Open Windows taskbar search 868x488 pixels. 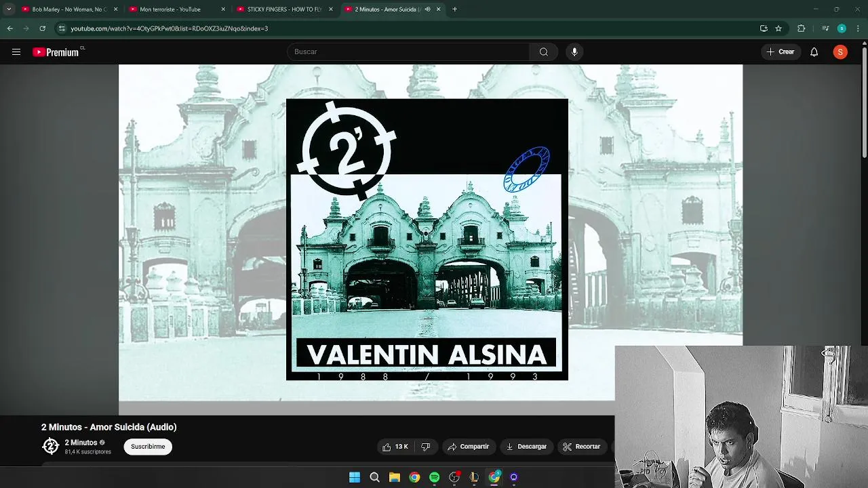click(x=374, y=477)
